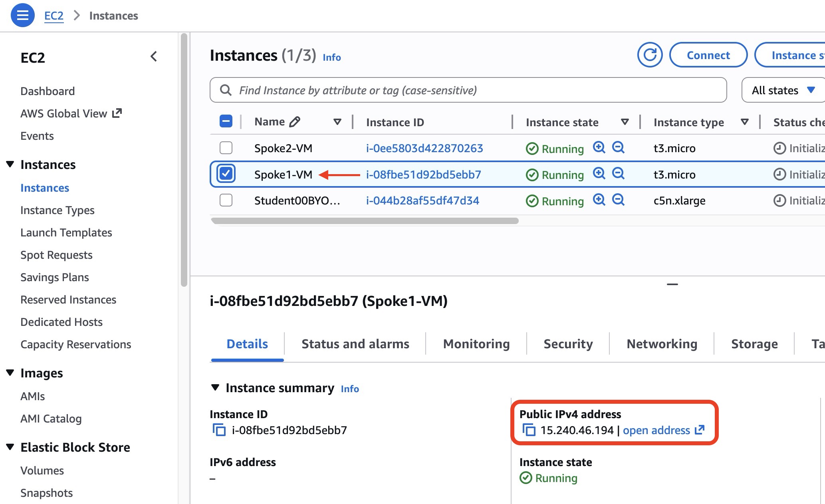The width and height of the screenshot is (825, 504).
Task: Toggle the select-all header checkbox
Action: tap(226, 121)
